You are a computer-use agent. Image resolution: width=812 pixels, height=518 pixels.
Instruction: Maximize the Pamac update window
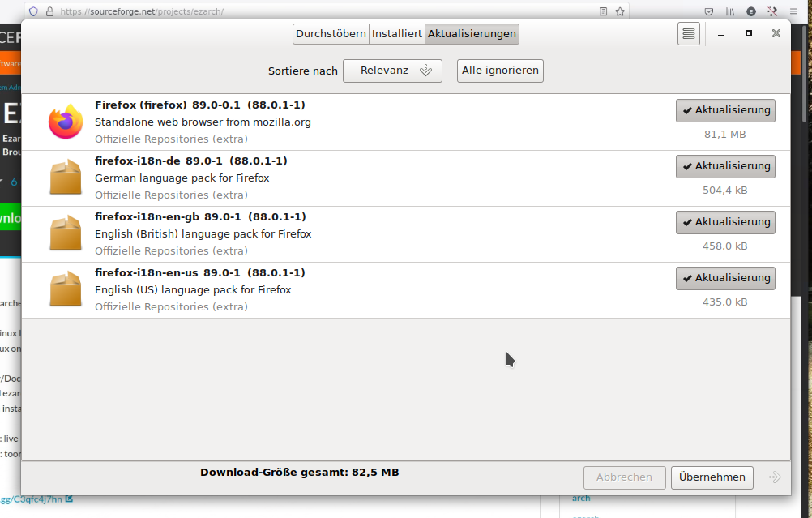(x=748, y=33)
